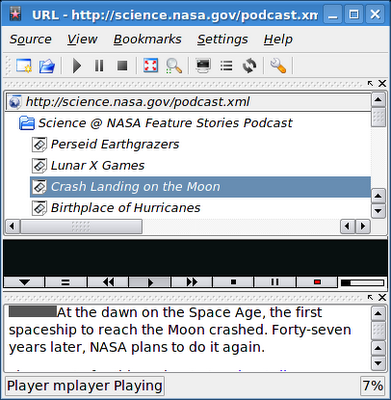Image resolution: width=391 pixels, height=400 pixels.
Task: Click the toolbar Stop square button
Action: point(122,65)
